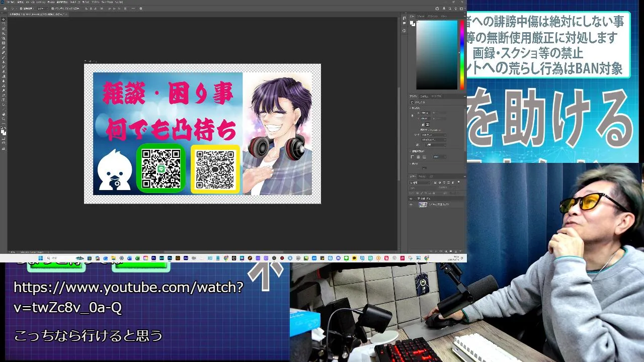Click foreground color swatch in toolbar

pos(3,131)
